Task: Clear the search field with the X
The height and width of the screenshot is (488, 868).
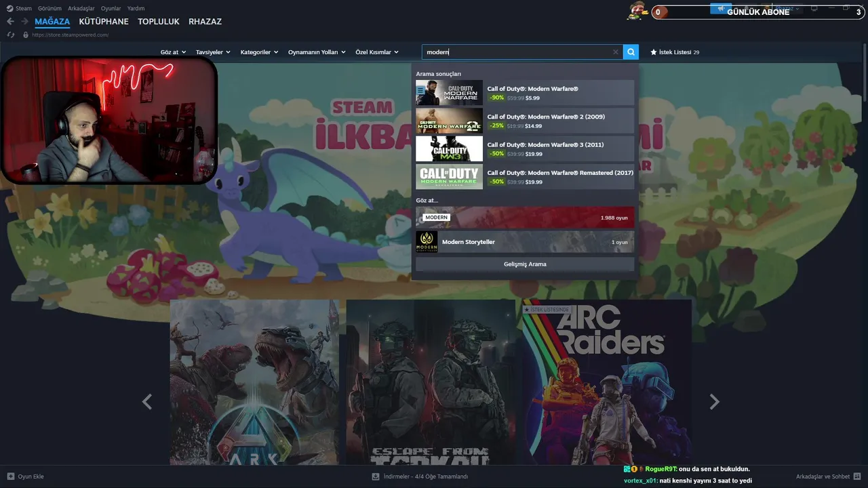Action: tap(616, 52)
